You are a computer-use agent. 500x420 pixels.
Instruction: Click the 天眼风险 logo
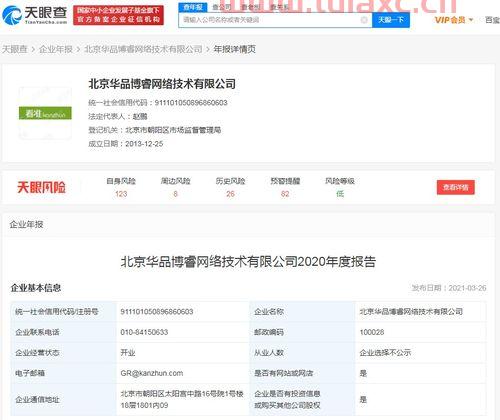click(41, 187)
